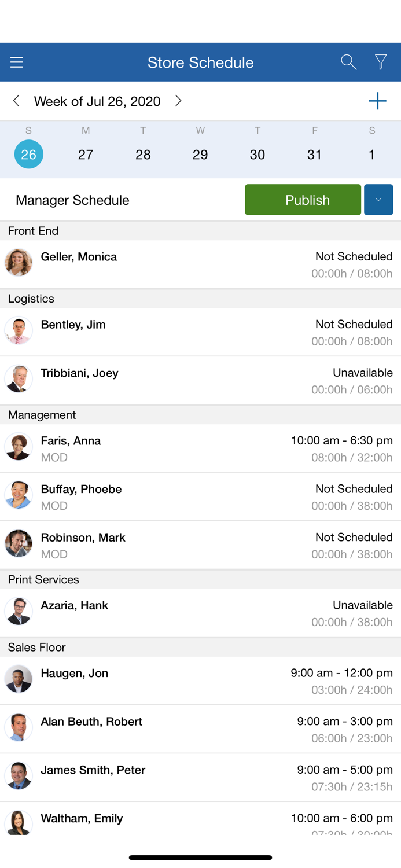Publish the manager schedule
The height and width of the screenshot is (868, 401).
pyautogui.click(x=303, y=200)
